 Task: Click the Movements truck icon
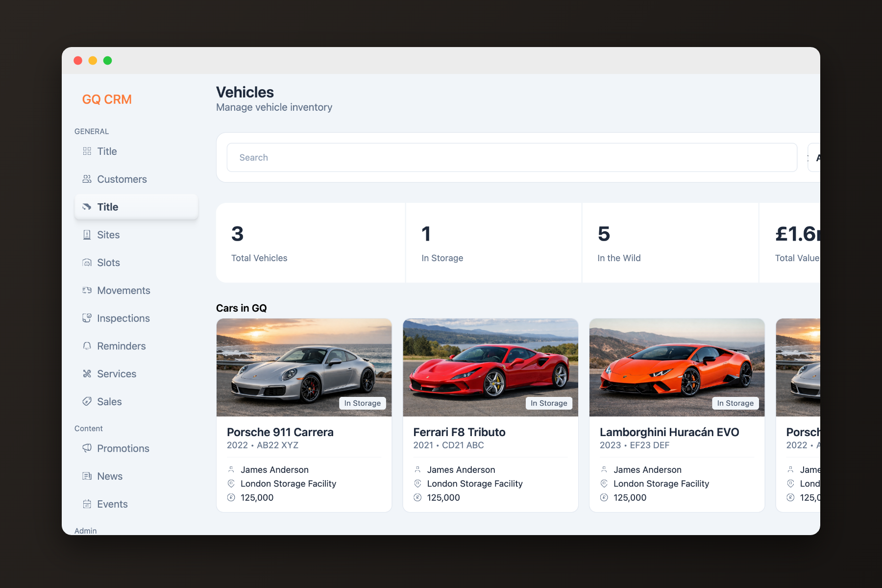pyautogui.click(x=87, y=291)
